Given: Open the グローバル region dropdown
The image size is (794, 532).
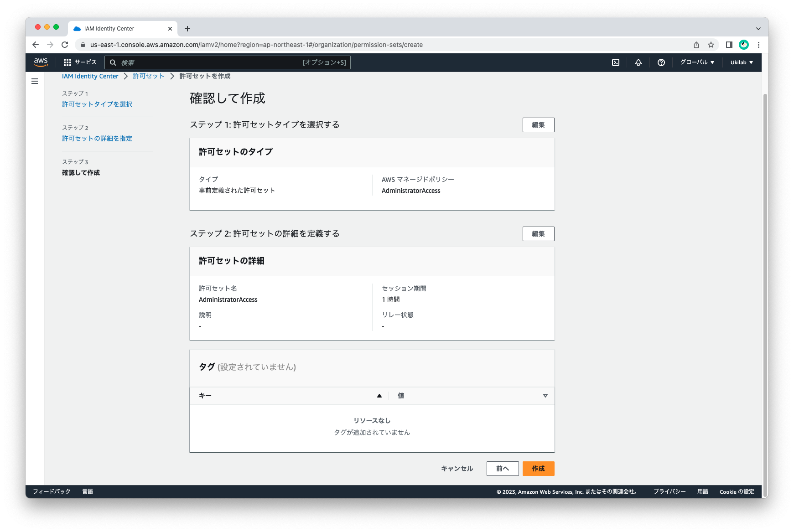Looking at the screenshot, I should click(x=697, y=62).
